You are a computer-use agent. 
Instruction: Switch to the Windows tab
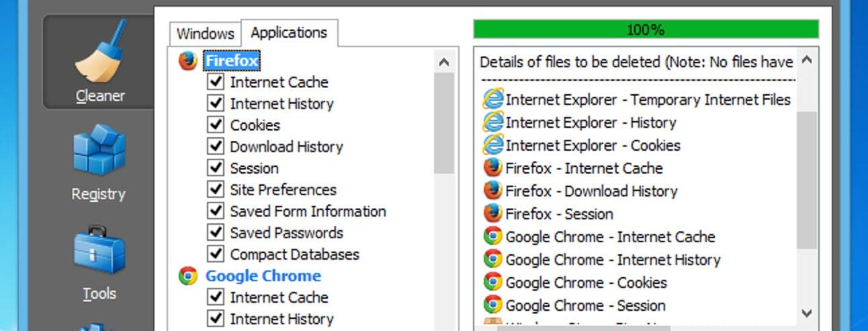point(206,34)
